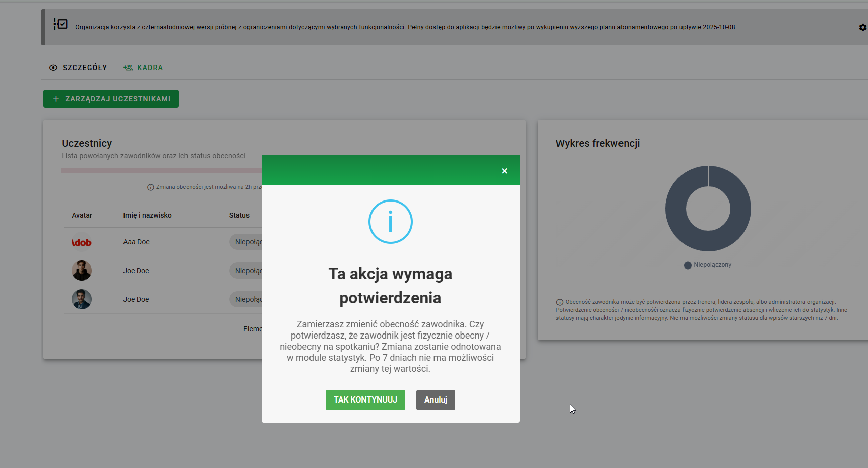868x468 pixels.
Task: Open the status chip in the first Joe Doe row
Action: tap(247, 271)
